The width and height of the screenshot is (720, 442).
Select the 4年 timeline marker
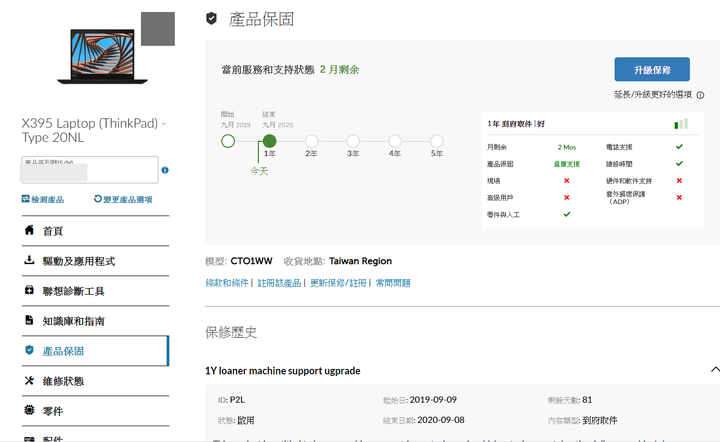[395, 141]
